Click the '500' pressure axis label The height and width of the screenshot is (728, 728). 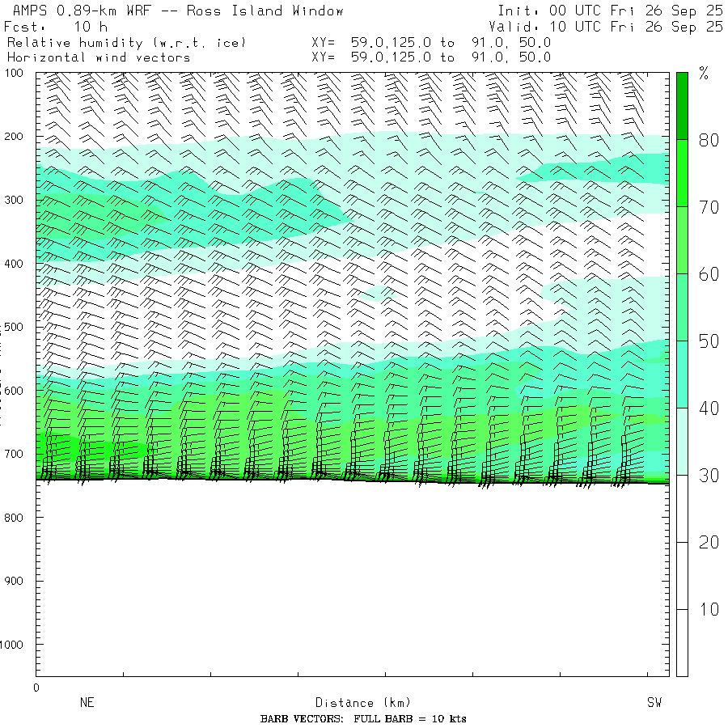[x=14, y=327]
